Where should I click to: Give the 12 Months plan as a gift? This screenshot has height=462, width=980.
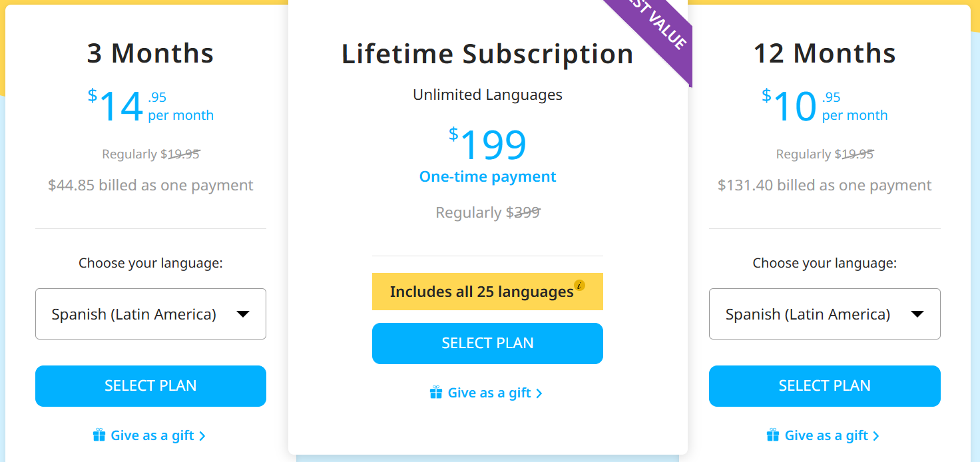click(x=826, y=435)
